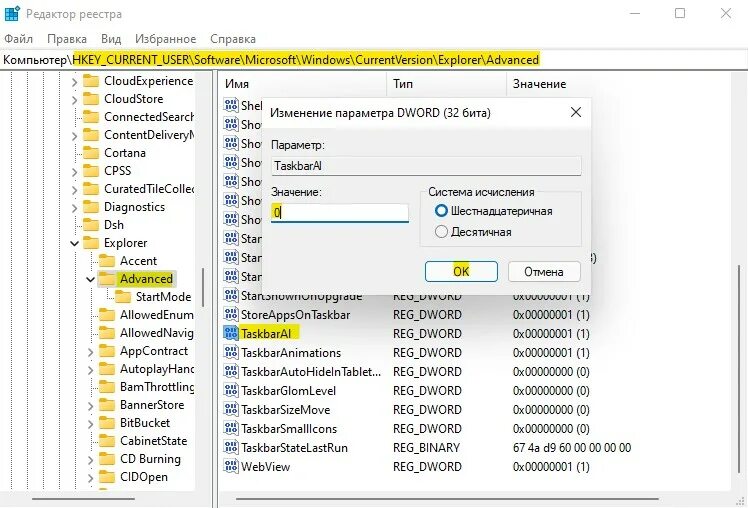Click the registry path address bar
This screenshot has height=508, width=748.
coord(374,60)
